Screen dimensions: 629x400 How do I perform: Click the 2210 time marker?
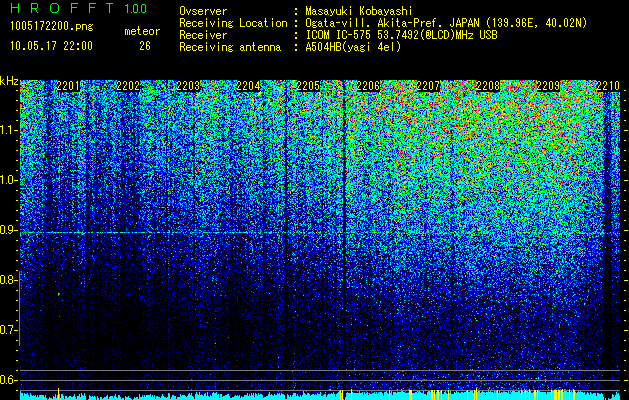tap(608, 86)
